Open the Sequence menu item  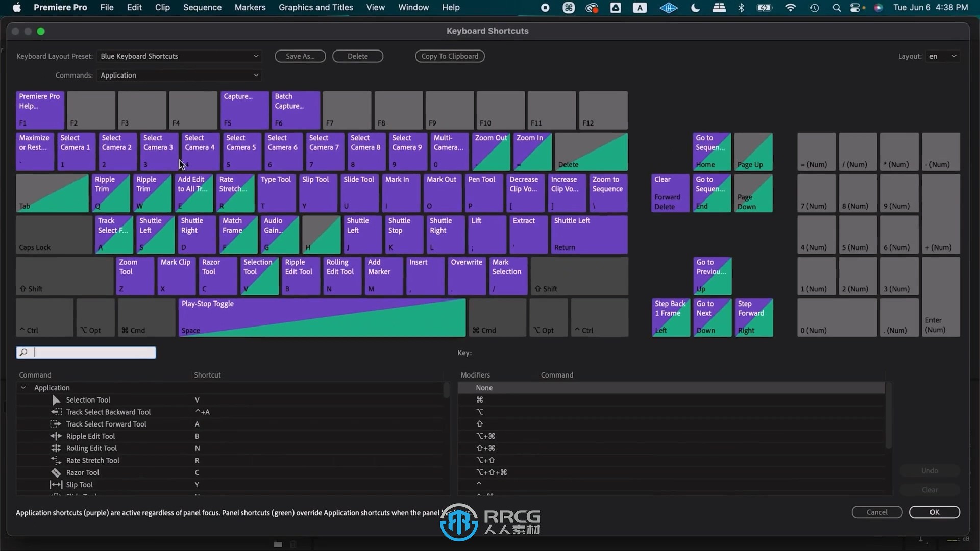tap(202, 7)
